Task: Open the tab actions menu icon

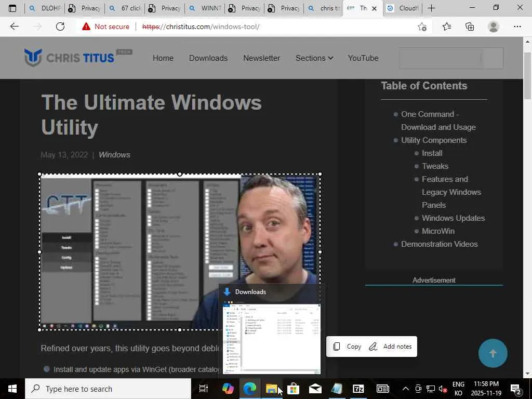Action: (12, 8)
